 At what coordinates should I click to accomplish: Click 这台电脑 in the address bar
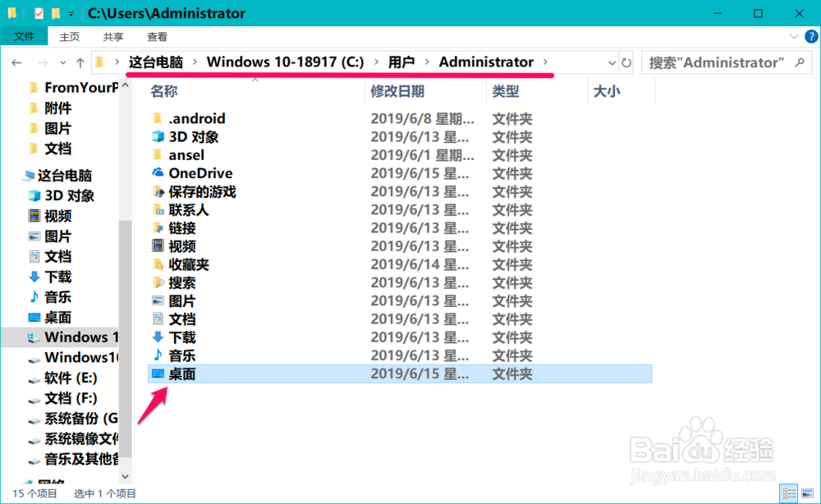click(155, 62)
